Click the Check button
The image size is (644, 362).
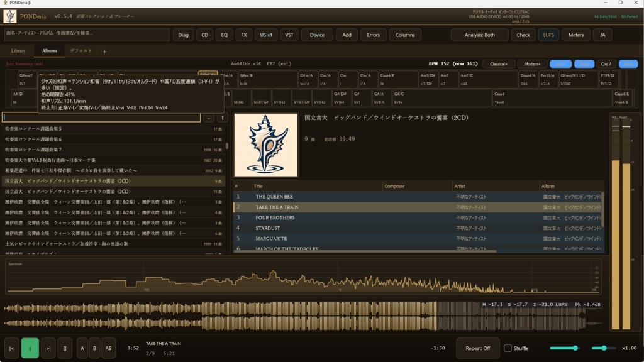(x=523, y=35)
